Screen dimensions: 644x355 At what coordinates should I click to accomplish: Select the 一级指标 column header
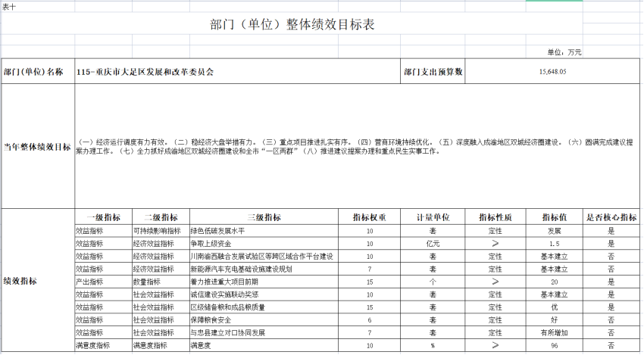(x=104, y=217)
